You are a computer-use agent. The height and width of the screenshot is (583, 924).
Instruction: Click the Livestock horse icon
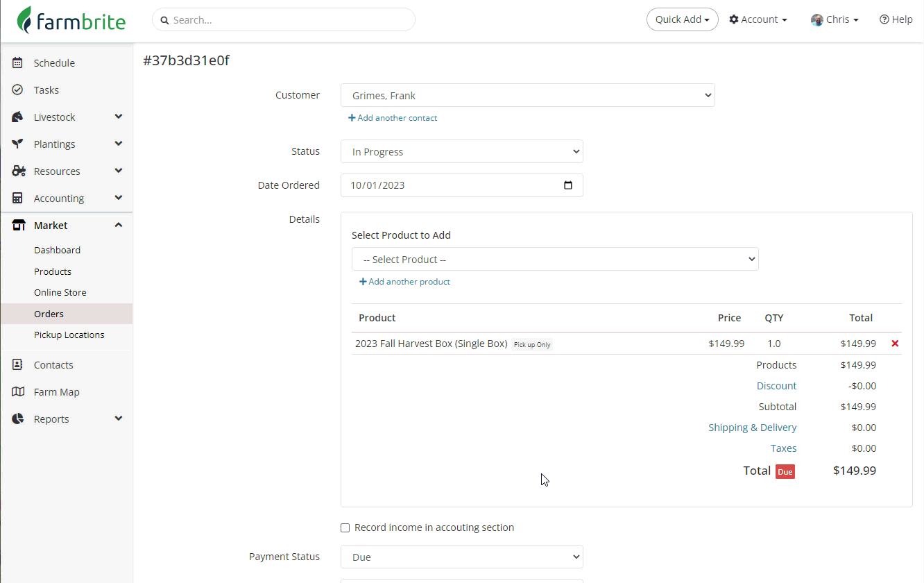click(x=18, y=117)
